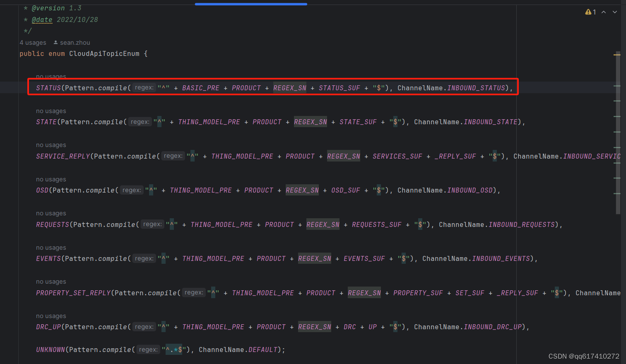
Task: Go to previous highlighted error arrow
Action: pos(604,12)
